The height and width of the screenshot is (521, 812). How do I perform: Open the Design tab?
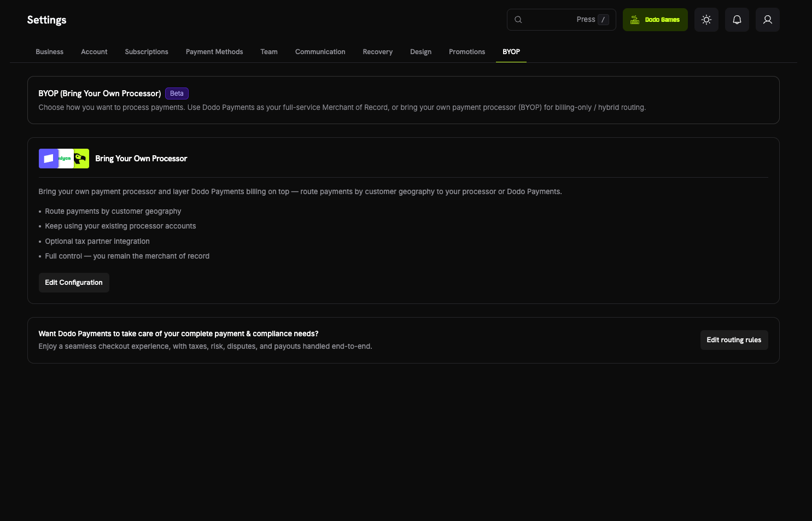(x=421, y=52)
